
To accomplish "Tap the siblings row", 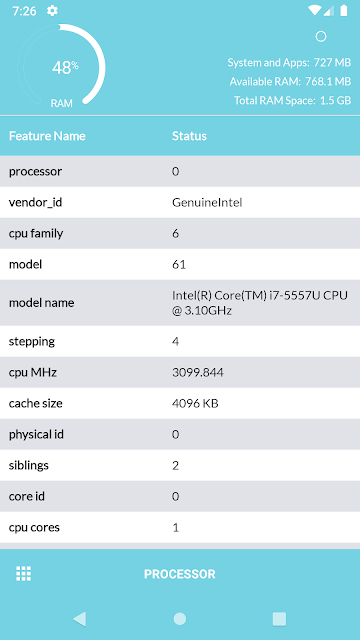I will coord(180,465).
